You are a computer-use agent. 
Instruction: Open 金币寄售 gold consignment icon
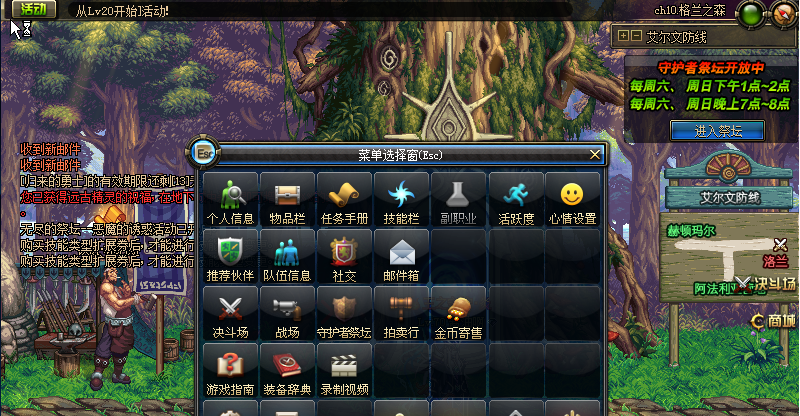[459, 314]
